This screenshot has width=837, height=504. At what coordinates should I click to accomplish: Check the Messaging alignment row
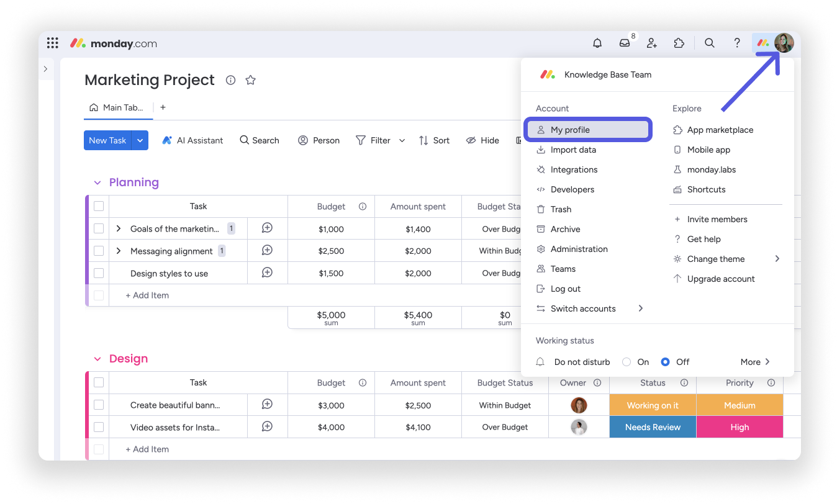(x=99, y=251)
